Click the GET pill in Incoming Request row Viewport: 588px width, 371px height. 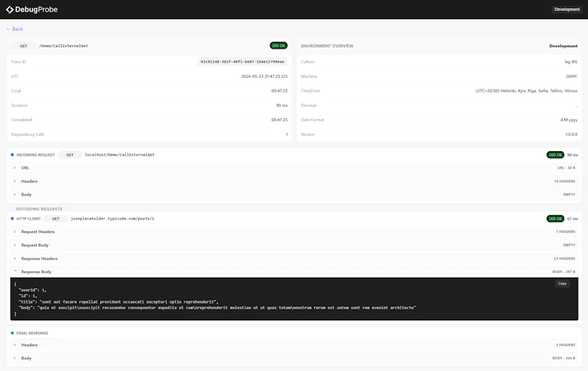click(x=70, y=155)
